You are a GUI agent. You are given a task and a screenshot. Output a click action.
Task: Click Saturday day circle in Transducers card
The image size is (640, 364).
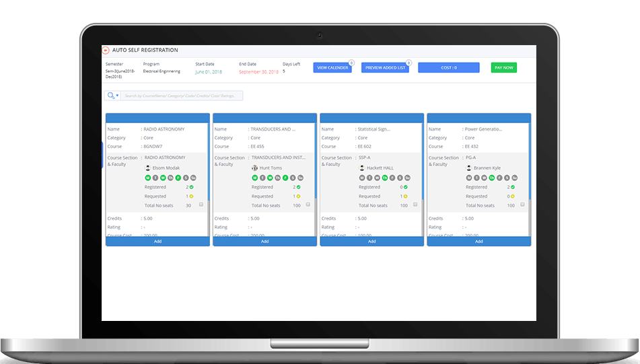(x=293, y=178)
